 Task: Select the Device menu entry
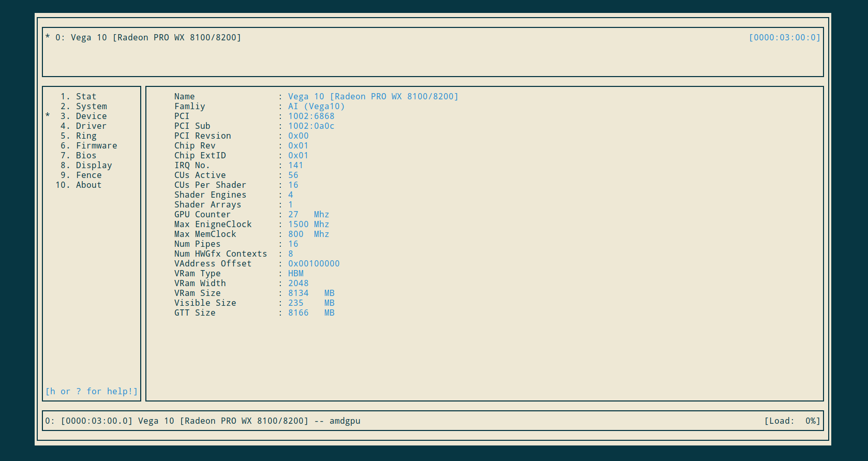(84, 116)
